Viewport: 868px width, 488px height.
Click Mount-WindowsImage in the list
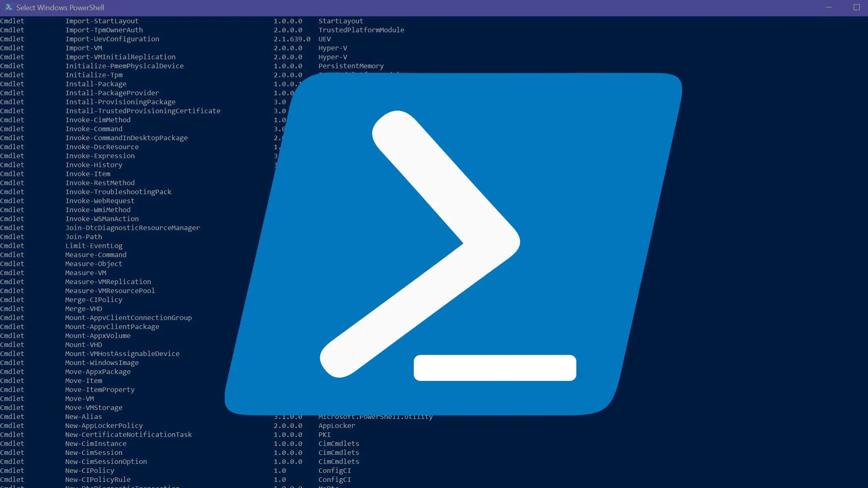pos(102,363)
